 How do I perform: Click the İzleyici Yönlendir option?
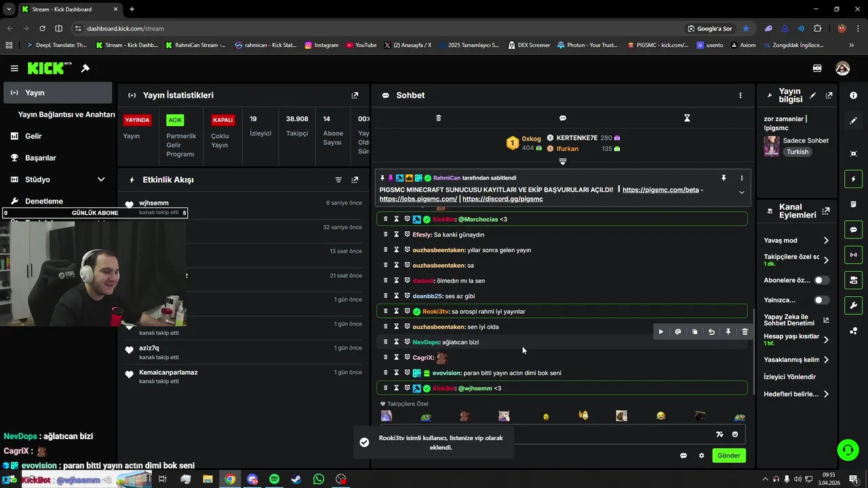789,377
